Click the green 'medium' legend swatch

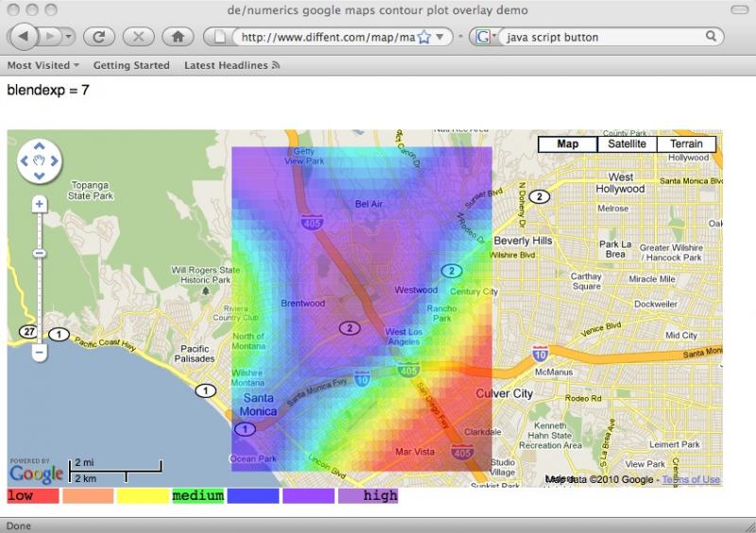tap(198, 496)
